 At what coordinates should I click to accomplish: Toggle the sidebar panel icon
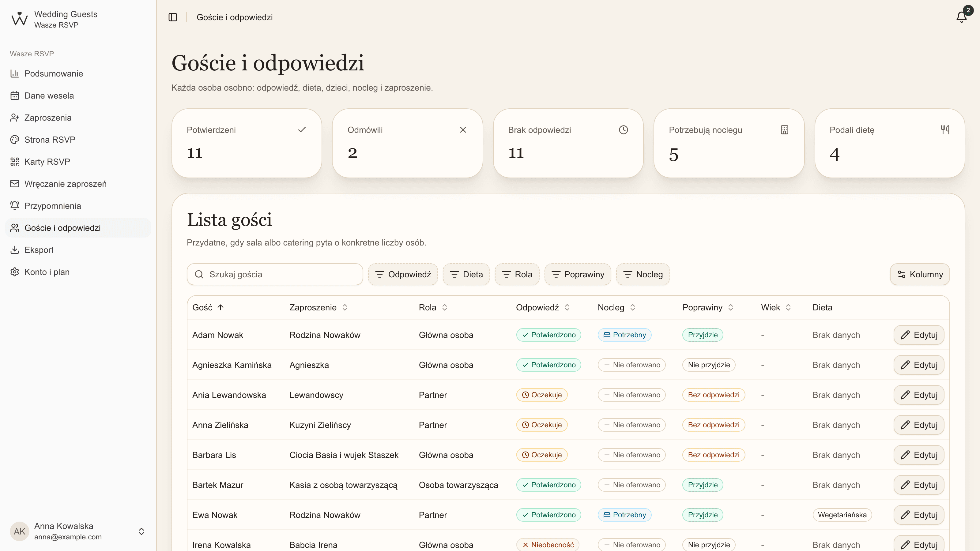point(173,17)
